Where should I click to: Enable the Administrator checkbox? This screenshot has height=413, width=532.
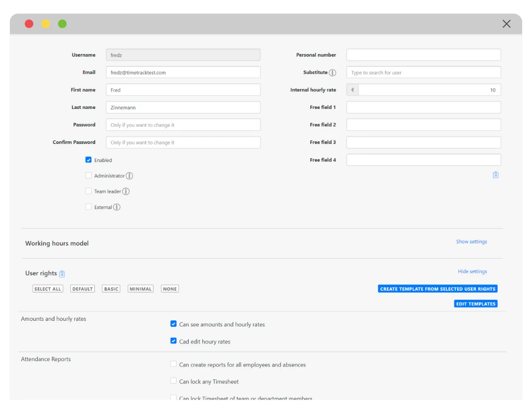click(89, 175)
